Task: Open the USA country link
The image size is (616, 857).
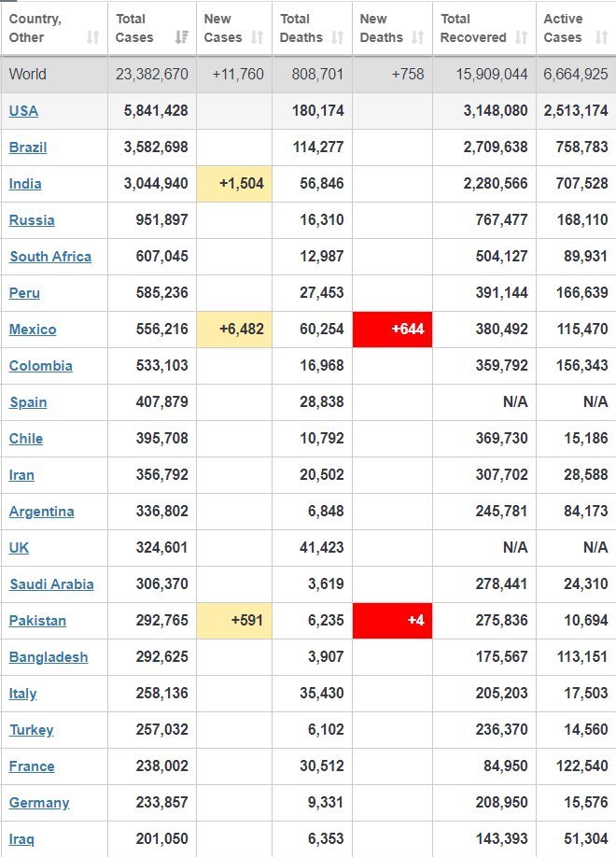Action: point(23,111)
